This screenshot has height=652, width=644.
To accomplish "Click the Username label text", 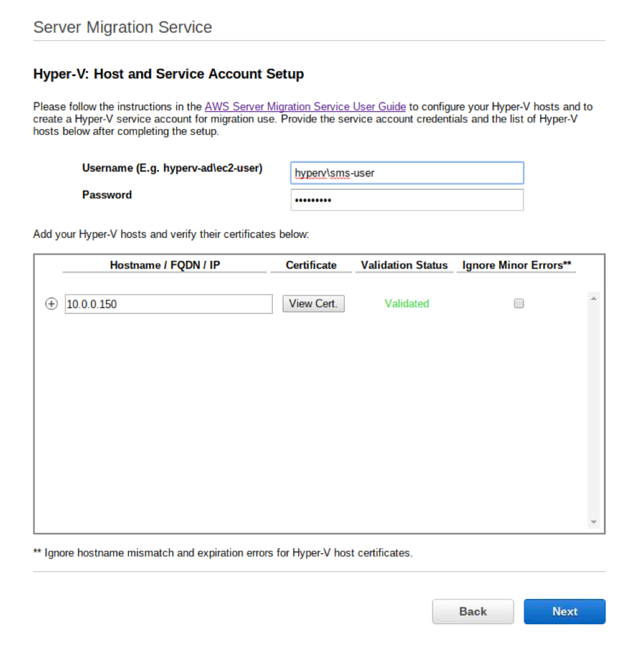I will click(x=172, y=168).
